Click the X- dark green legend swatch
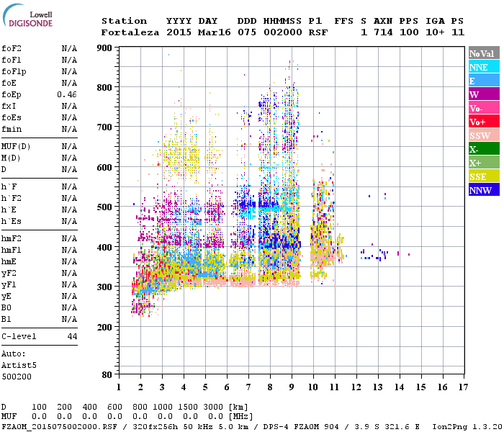The height and width of the screenshot is (432, 504). click(484, 149)
